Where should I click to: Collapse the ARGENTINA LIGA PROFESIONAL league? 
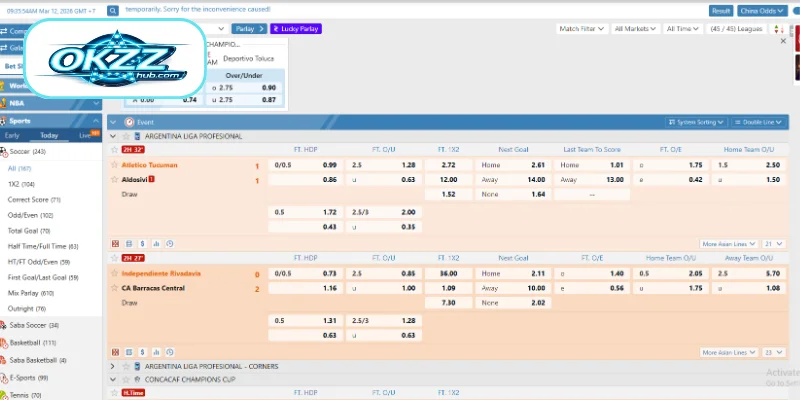[x=113, y=137]
